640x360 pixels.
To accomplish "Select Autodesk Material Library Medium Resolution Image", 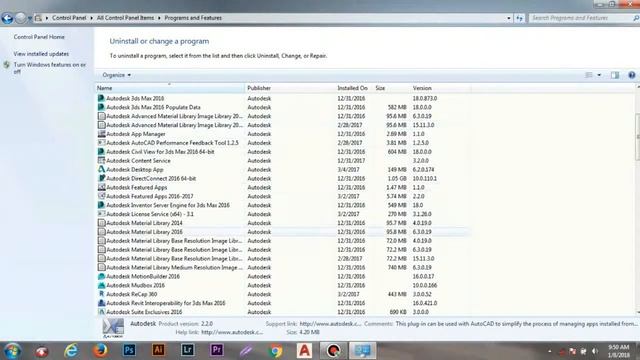I will tap(174, 268).
